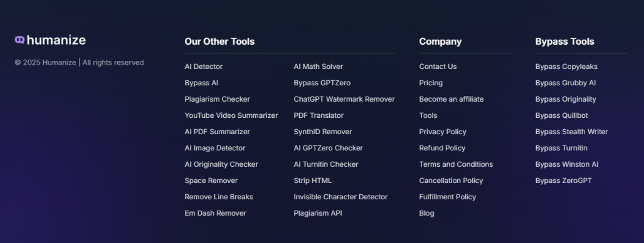Image resolution: width=644 pixels, height=243 pixels.
Task: Open Bypass Stealth Writer
Action: [x=572, y=132]
